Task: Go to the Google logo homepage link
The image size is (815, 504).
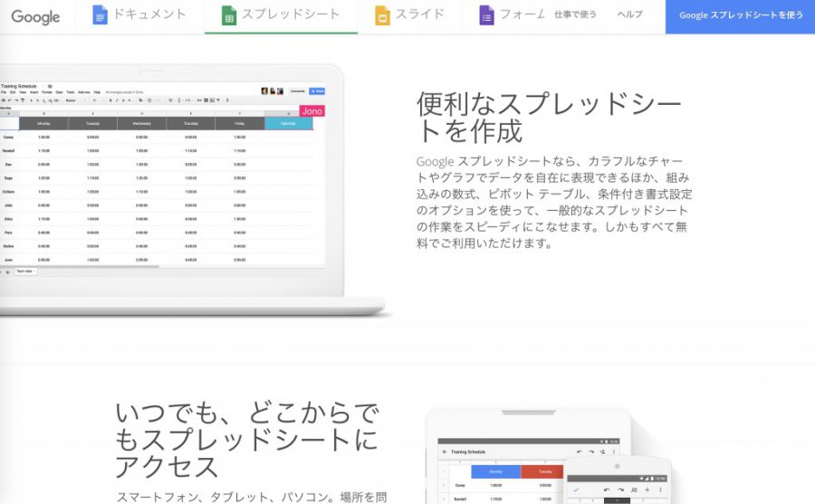Action: 35,16
